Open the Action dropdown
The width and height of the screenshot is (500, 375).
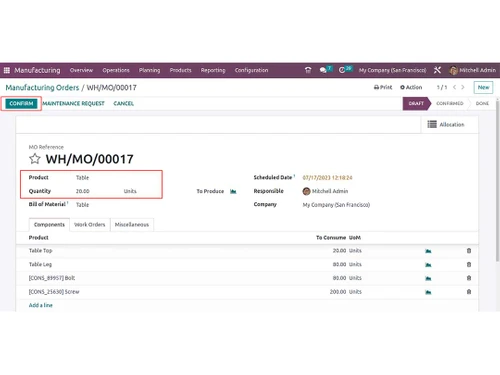click(x=411, y=87)
